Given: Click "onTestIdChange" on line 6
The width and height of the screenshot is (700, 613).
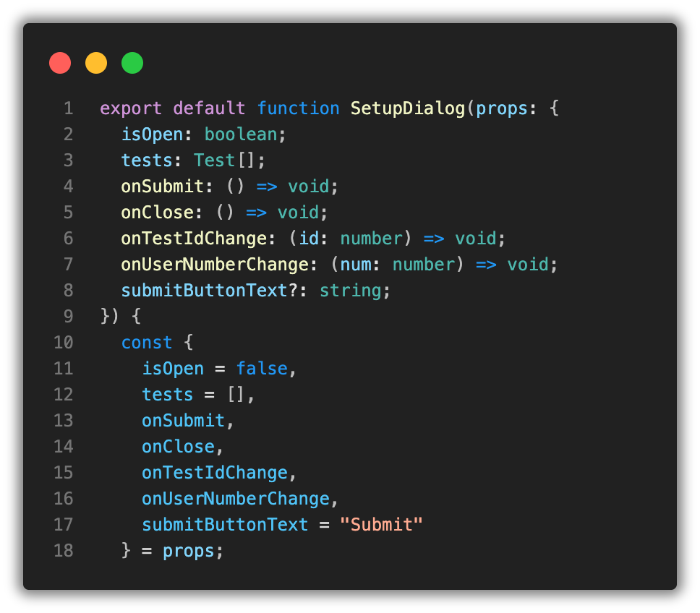Looking at the screenshot, I should 194,239.
